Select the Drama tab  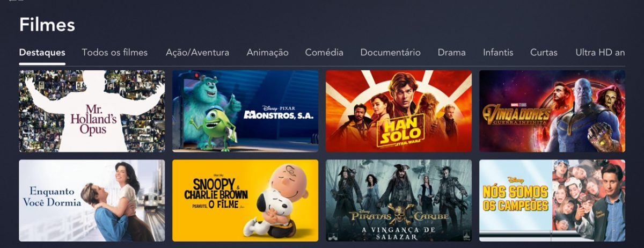click(x=451, y=53)
